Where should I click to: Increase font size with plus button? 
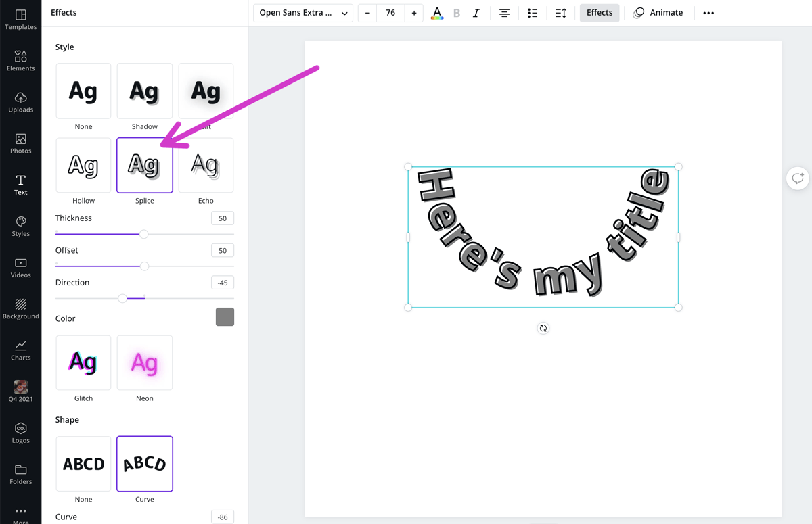coord(414,13)
